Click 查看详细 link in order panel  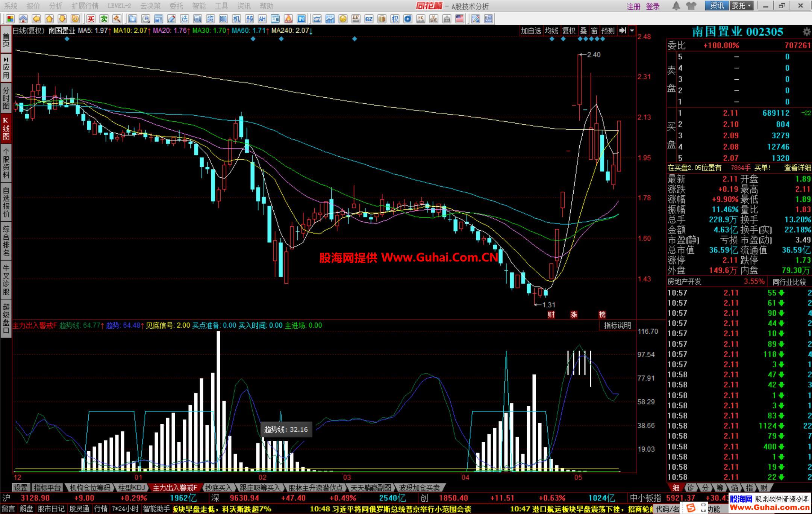[797, 168]
